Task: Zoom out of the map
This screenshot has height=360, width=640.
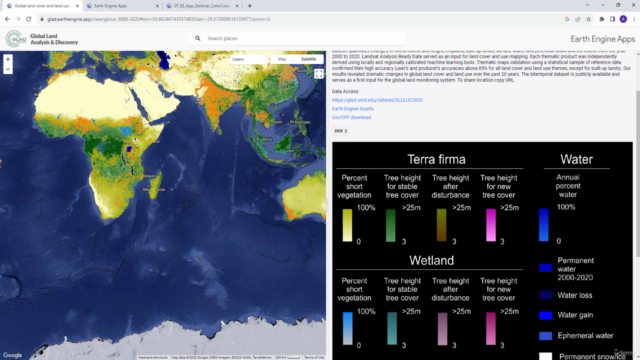Action: click(x=8, y=69)
